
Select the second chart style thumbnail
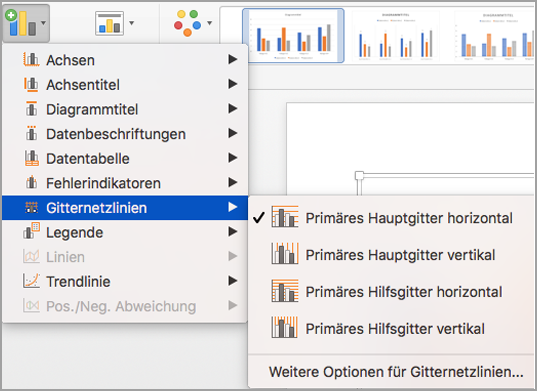tap(396, 36)
